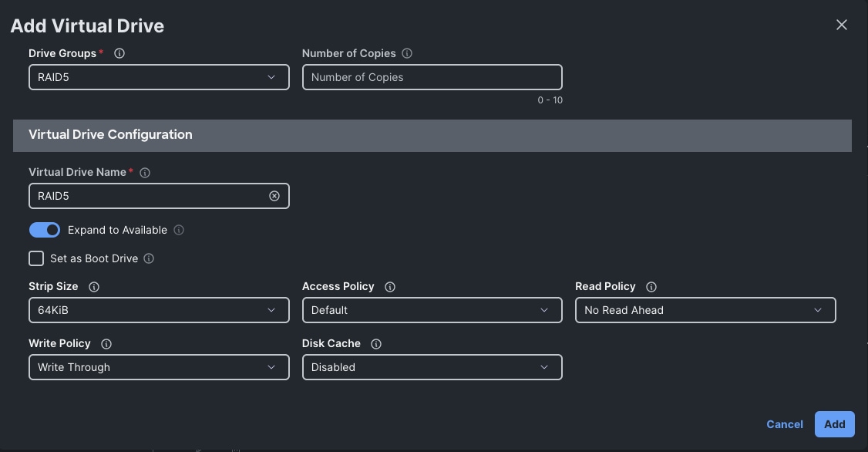Open the Write Policy dropdown
The image size is (868, 452).
[159, 367]
